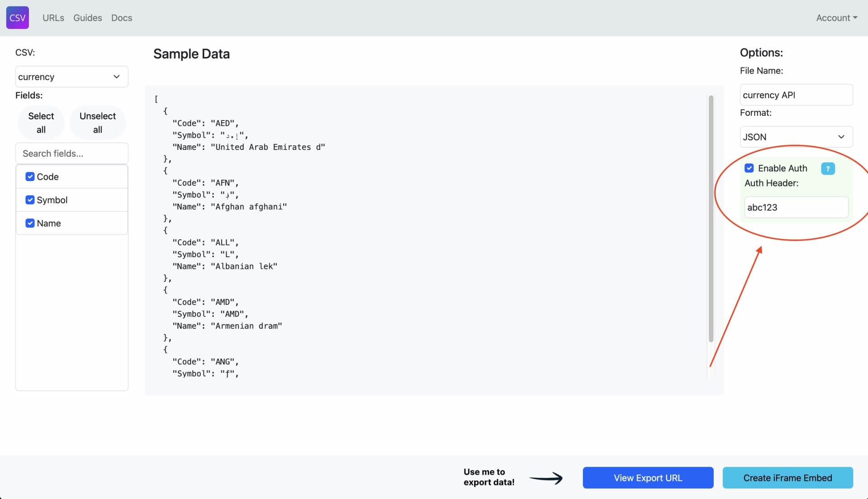Click the Search fields input box
The width and height of the screenshot is (868, 499).
click(71, 153)
